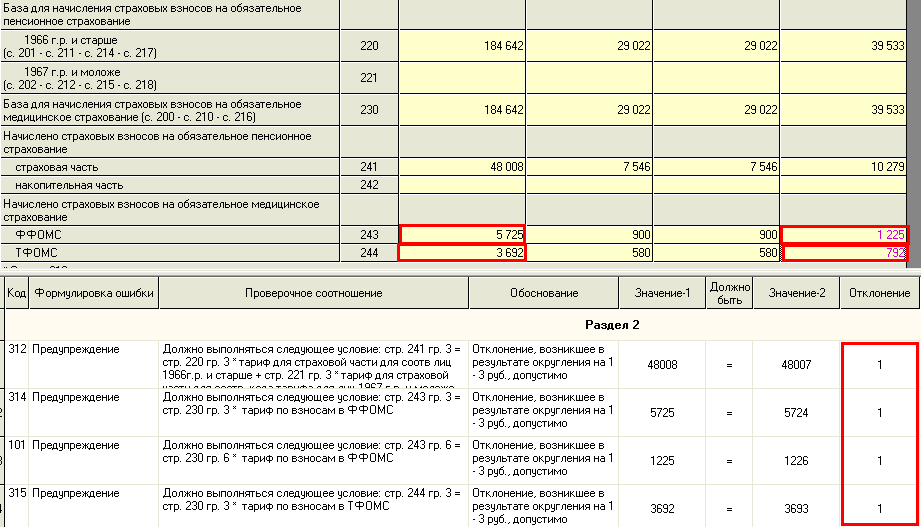Select error row with code 312

(462, 364)
